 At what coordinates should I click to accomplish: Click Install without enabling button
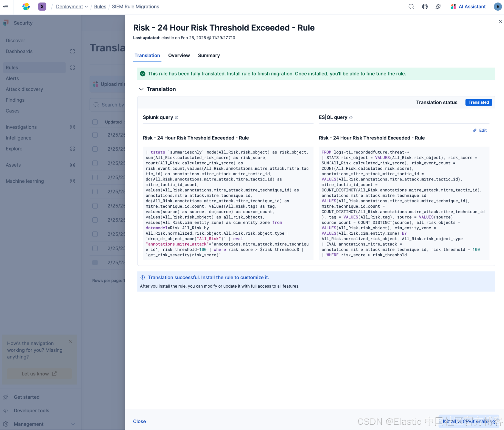coord(469,421)
